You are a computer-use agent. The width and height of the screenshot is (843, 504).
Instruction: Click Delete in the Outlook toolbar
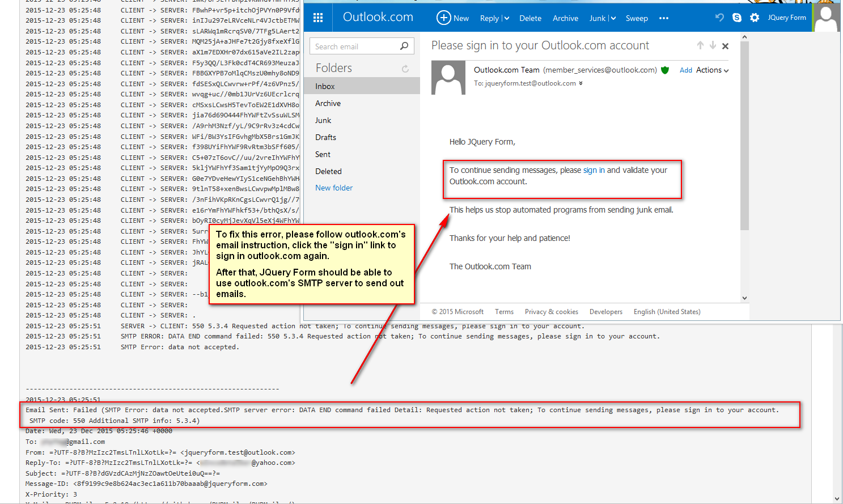(530, 18)
